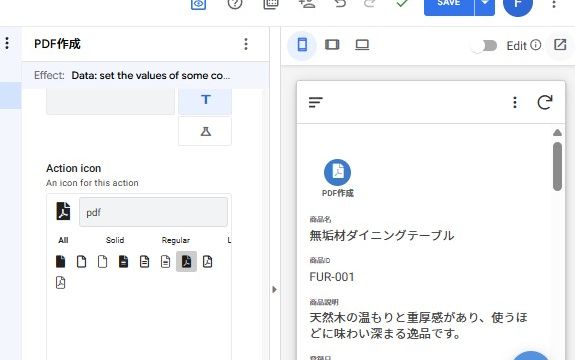575x360 pixels.
Task: Click the green checkmark status icon
Action: coord(402,3)
